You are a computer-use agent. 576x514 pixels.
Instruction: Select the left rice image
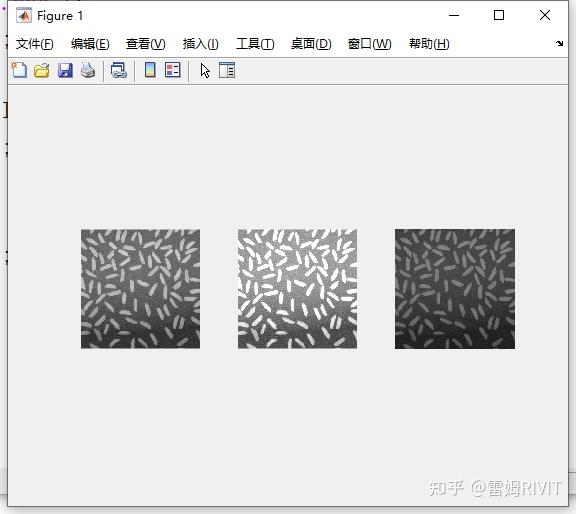point(140,289)
